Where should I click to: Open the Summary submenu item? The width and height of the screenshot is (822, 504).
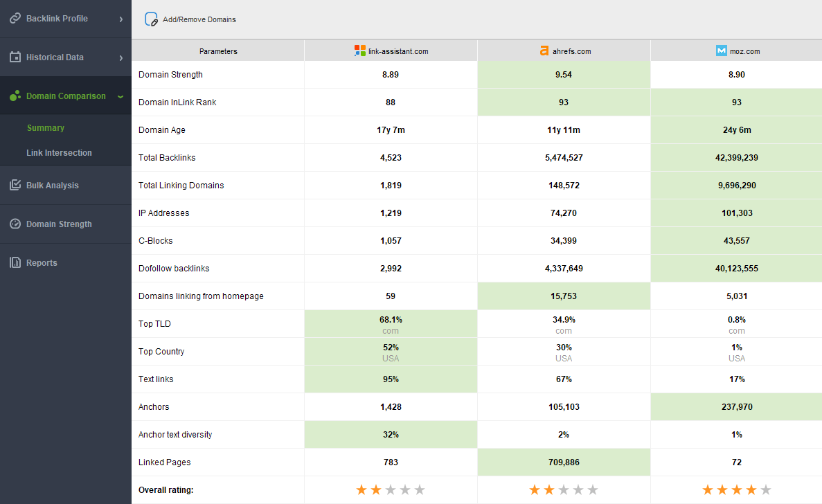pyautogui.click(x=46, y=128)
